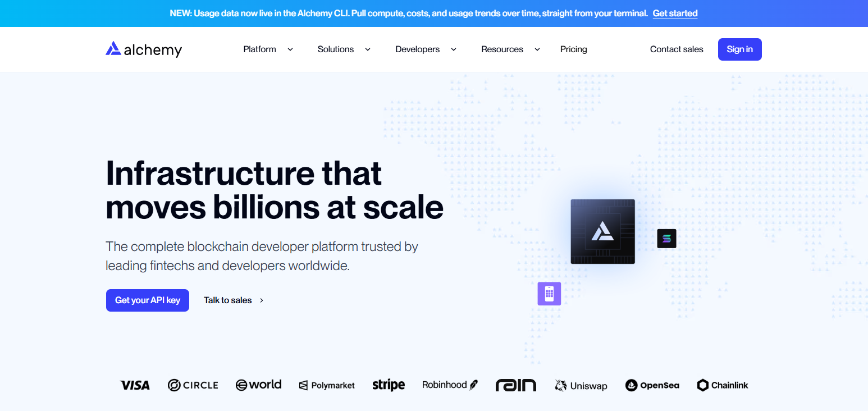Expand the Developers menu chevron
Viewport: 868px width, 411px height.
point(454,49)
